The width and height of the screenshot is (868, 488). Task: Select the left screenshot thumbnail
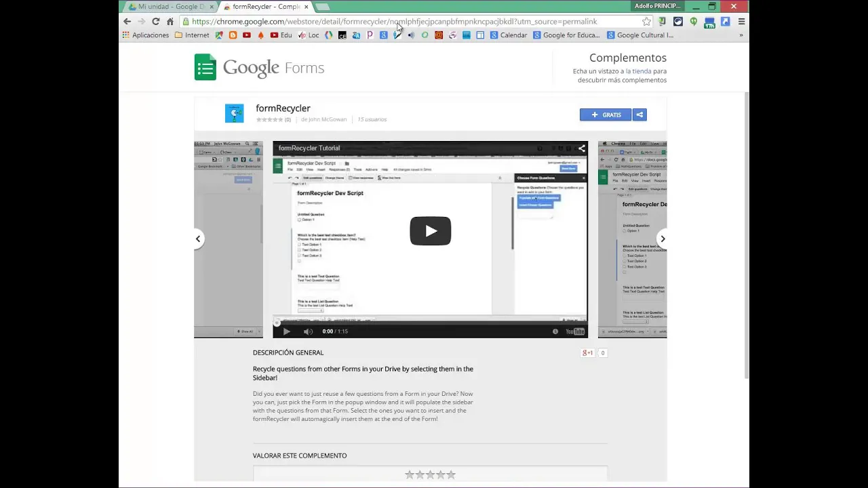tap(229, 239)
